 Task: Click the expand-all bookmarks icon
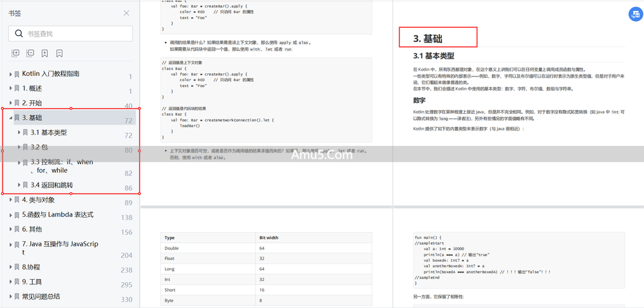pos(15,53)
